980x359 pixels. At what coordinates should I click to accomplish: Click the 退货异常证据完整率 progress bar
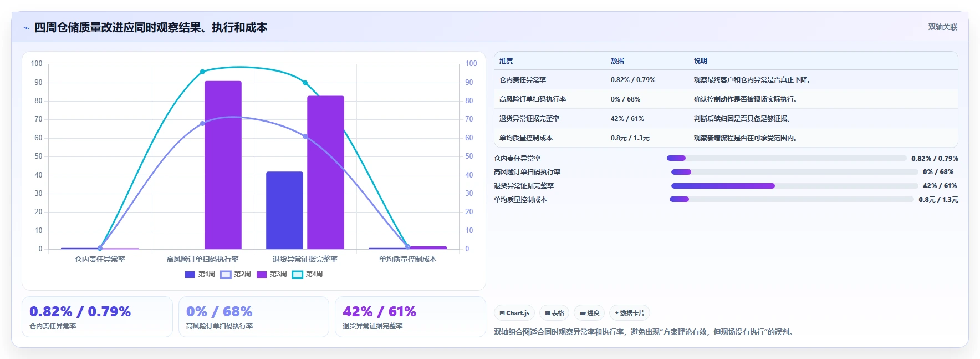[x=795, y=186]
